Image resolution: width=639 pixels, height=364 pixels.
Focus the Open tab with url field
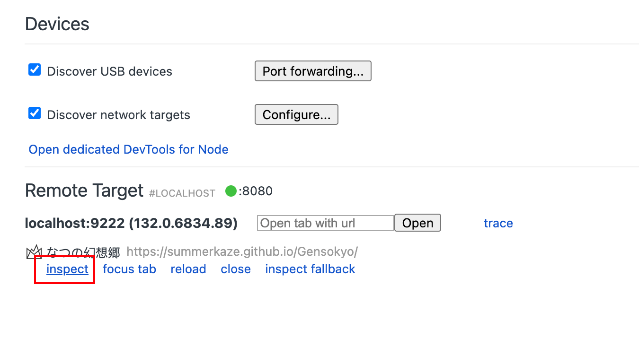(x=325, y=223)
